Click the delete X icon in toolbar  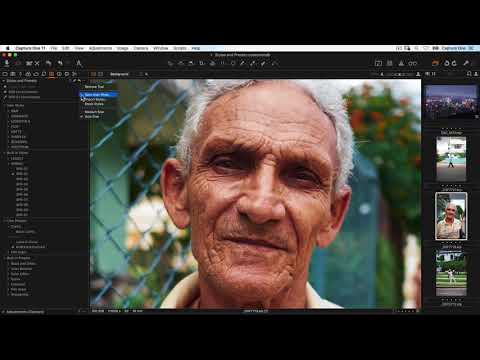pos(37,63)
